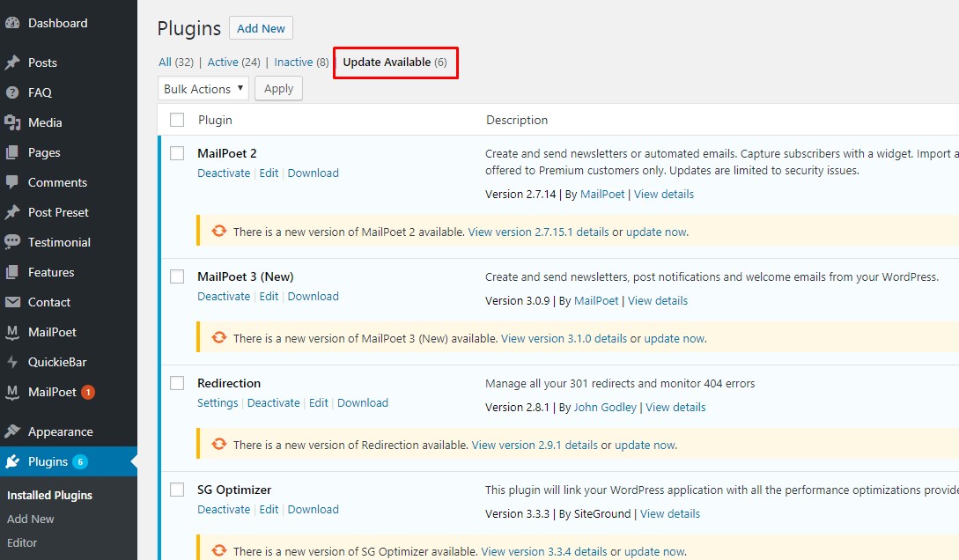Select the Update Available (6) filter
Screen dimensions: 959x560
tap(395, 62)
